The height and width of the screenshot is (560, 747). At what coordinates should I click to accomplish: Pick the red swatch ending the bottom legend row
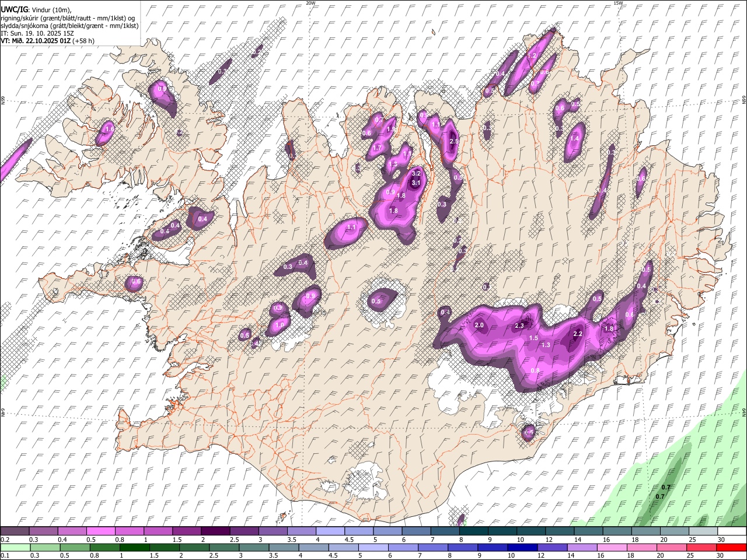click(x=731, y=548)
